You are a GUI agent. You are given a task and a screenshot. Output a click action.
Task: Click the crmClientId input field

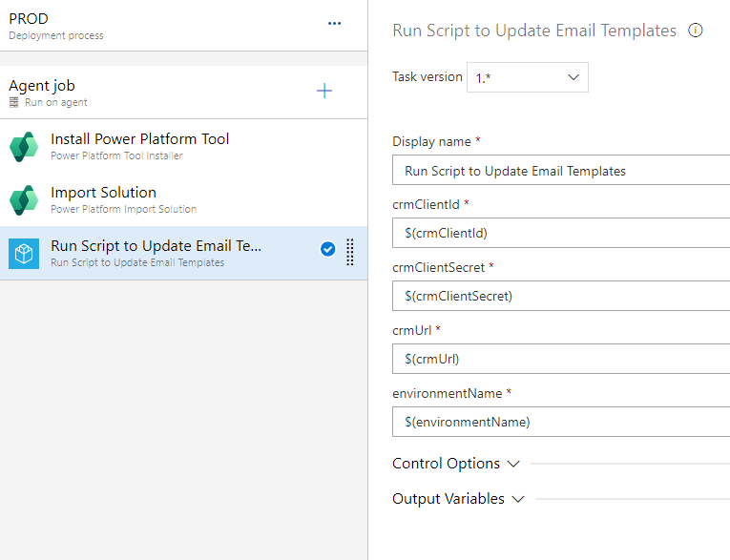tap(561, 232)
